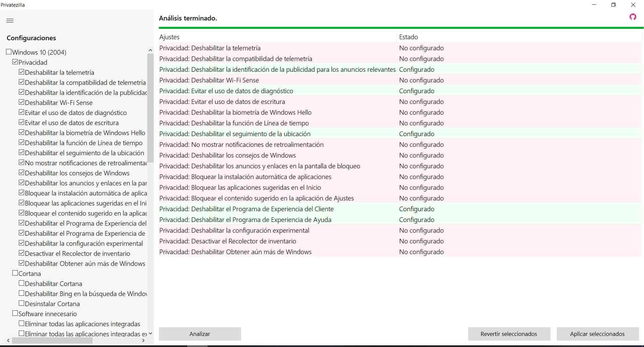Click the tree scroll down arrow
This screenshot has width=644, height=347.
pyautogui.click(x=150, y=333)
